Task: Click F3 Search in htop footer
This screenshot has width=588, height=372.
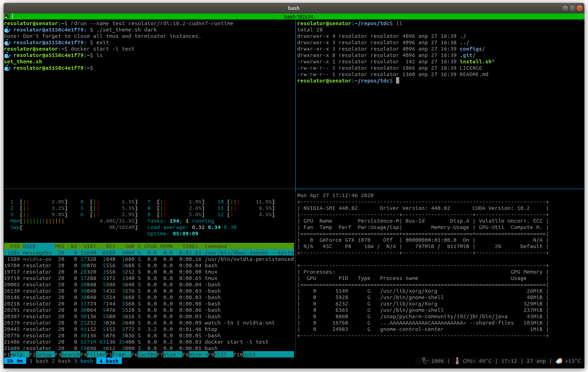Action: (x=68, y=355)
